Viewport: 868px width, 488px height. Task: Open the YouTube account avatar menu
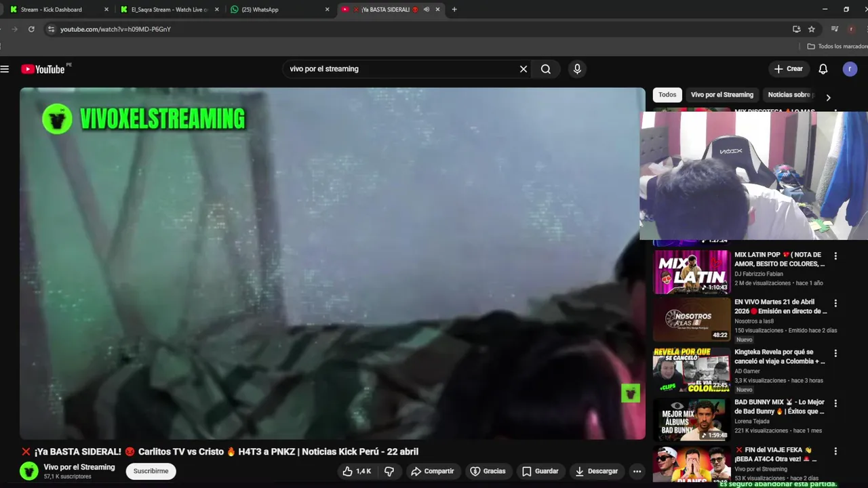(x=850, y=69)
